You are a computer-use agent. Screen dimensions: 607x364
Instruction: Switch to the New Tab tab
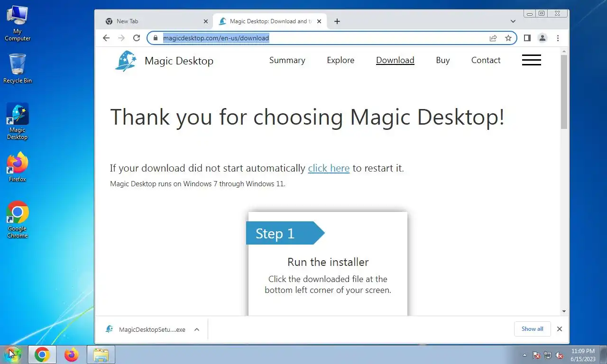157,21
